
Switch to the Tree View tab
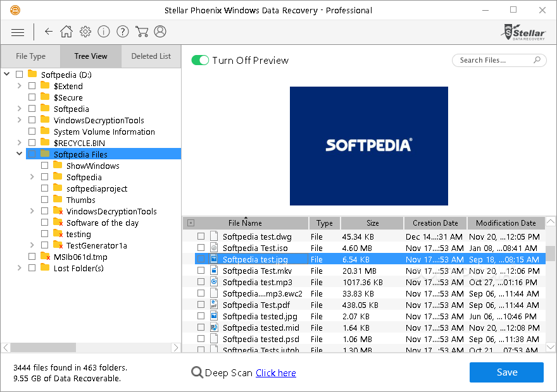[91, 56]
